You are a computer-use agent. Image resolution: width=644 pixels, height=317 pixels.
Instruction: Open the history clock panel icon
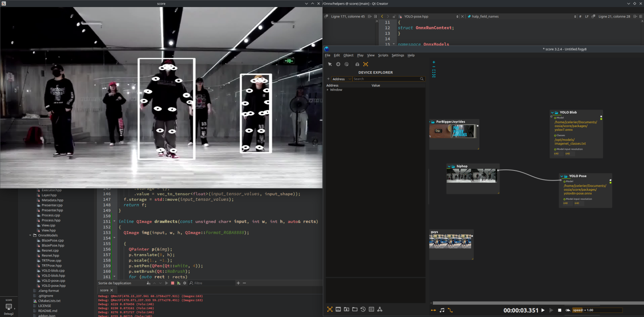363,309
